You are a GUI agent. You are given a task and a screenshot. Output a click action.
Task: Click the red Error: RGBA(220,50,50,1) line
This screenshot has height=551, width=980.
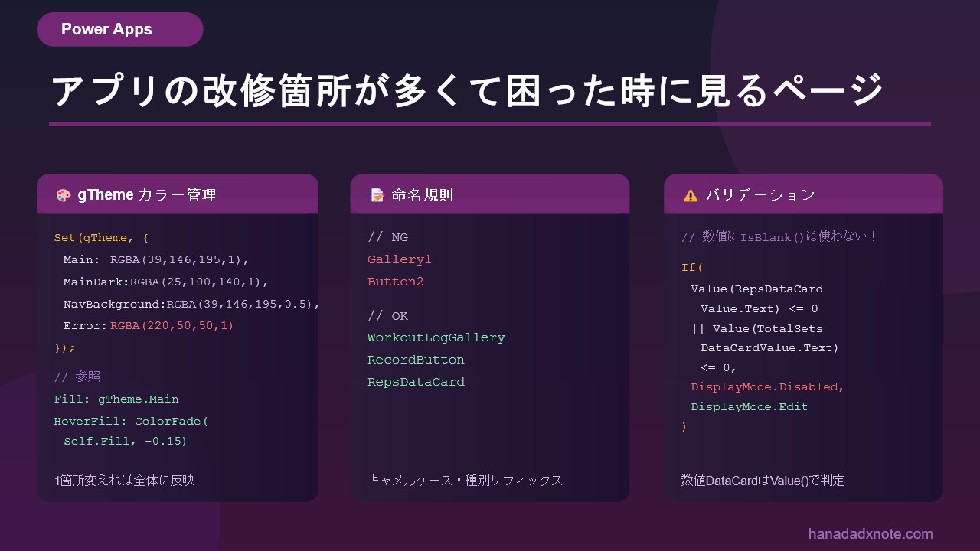click(x=149, y=325)
